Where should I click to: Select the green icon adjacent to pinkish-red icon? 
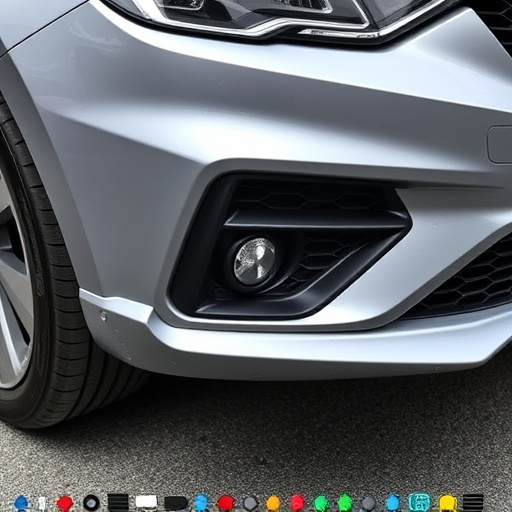tap(320, 503)
